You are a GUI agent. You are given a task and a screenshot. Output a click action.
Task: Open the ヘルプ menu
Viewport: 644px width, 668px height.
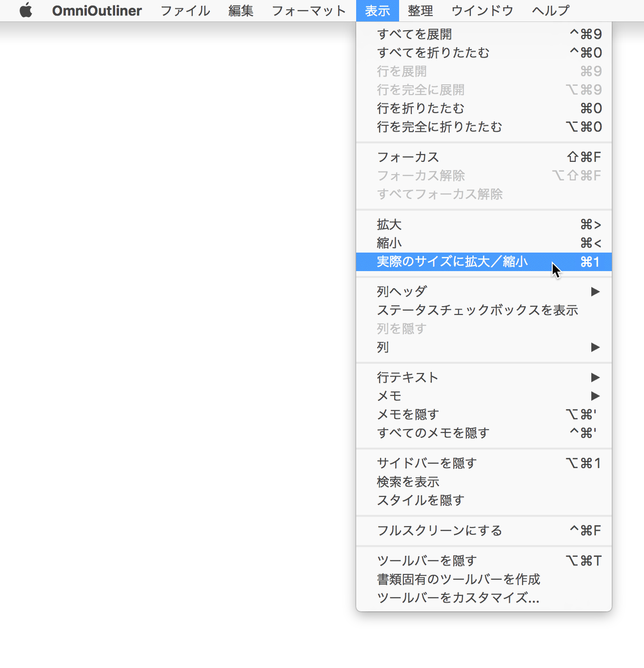click(x=551, y=10)
